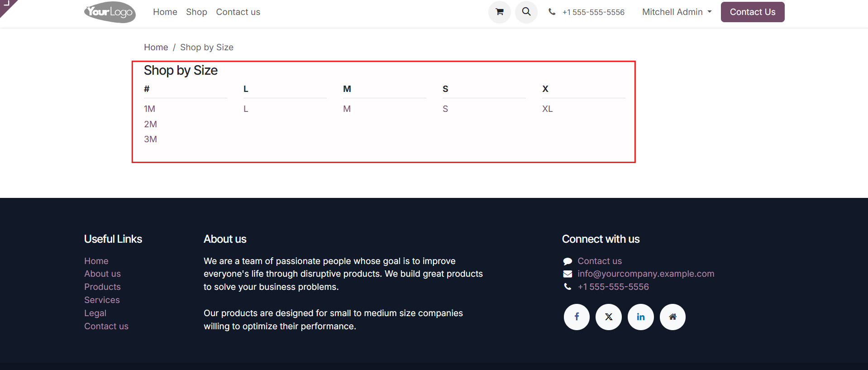Select size 3M link
Screen dimensions: 868x370
point(150,139)
